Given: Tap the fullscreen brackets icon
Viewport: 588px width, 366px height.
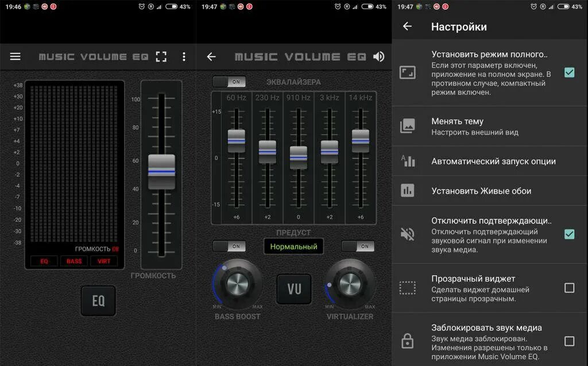Looking at the screenshot, I should 161,57.
